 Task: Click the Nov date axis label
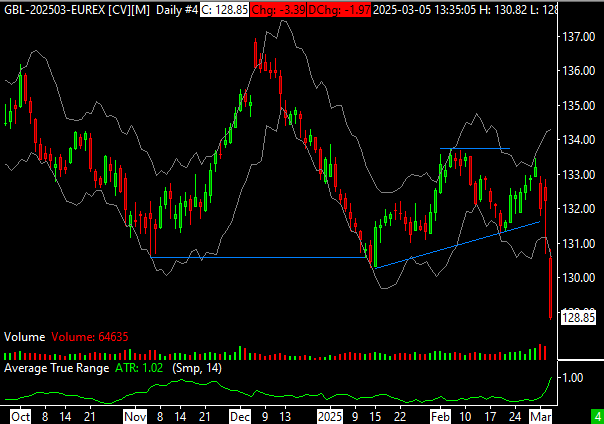[x=135, y=417]
